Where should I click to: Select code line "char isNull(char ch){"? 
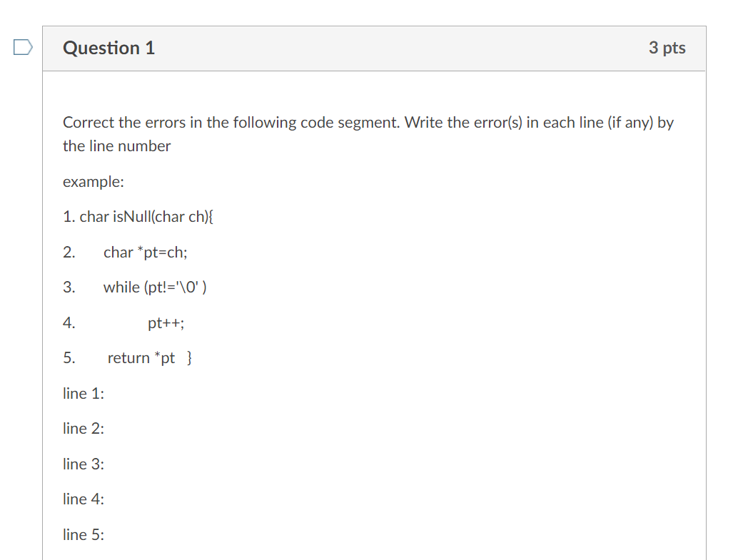pyautogui.click(x=140, y=216)
